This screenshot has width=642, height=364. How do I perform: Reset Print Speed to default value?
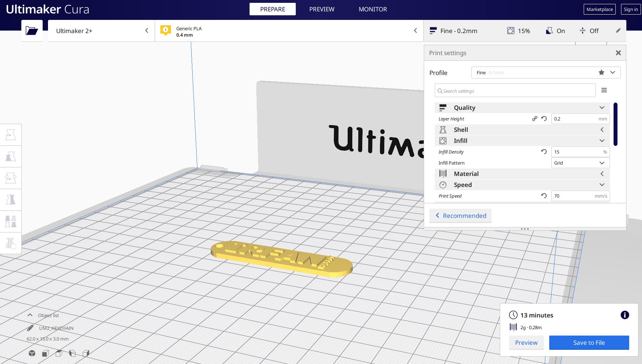[544, 196]
